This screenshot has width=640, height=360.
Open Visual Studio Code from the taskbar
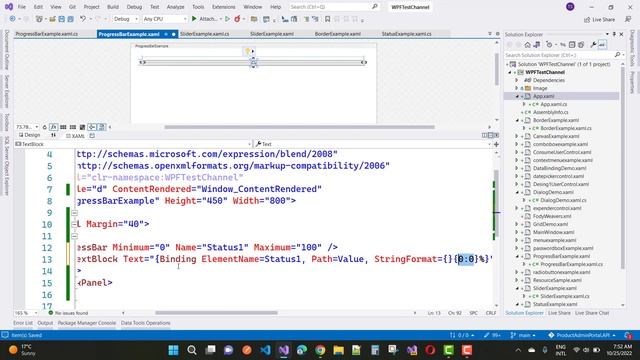pos(266,350)
